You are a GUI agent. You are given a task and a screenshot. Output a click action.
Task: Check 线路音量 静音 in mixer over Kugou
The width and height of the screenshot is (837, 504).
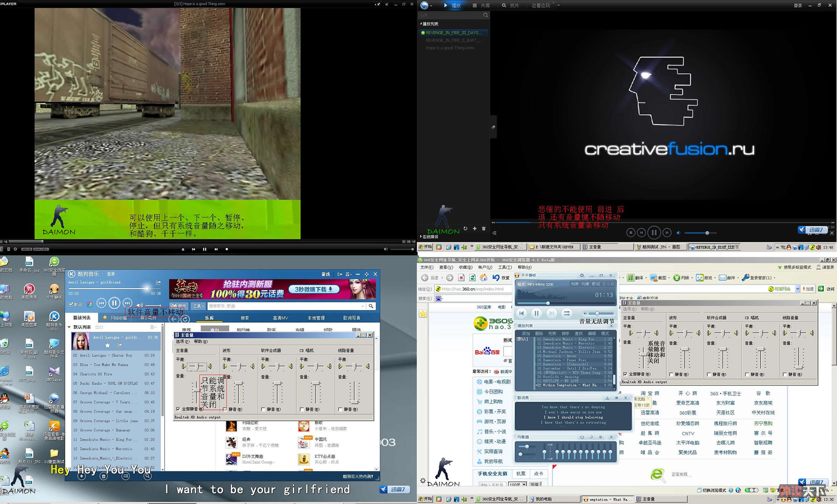click(341, 409)
